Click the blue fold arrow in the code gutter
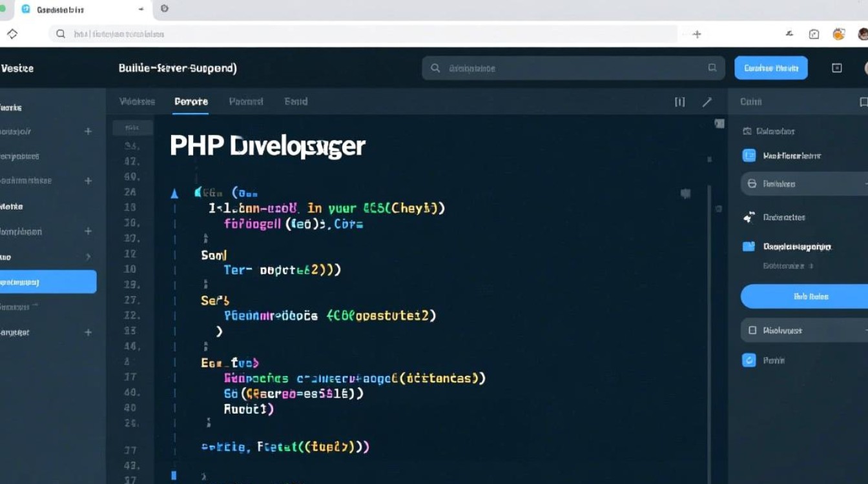This screenshot has height=484, width=868. [x=174, y=193]
